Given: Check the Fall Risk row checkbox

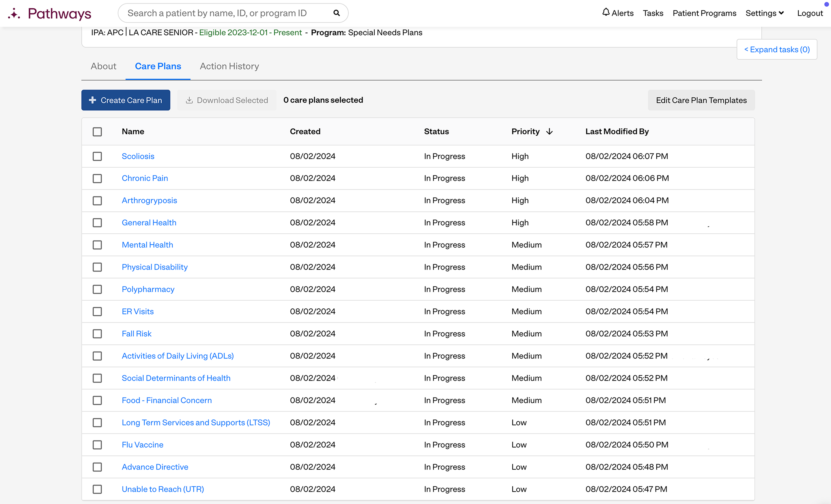Looking at the screenshot, I should click(97, 334).
